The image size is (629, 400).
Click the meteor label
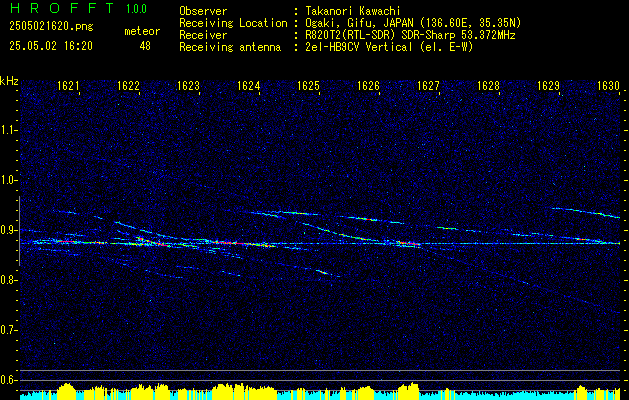tap(142, 31)
